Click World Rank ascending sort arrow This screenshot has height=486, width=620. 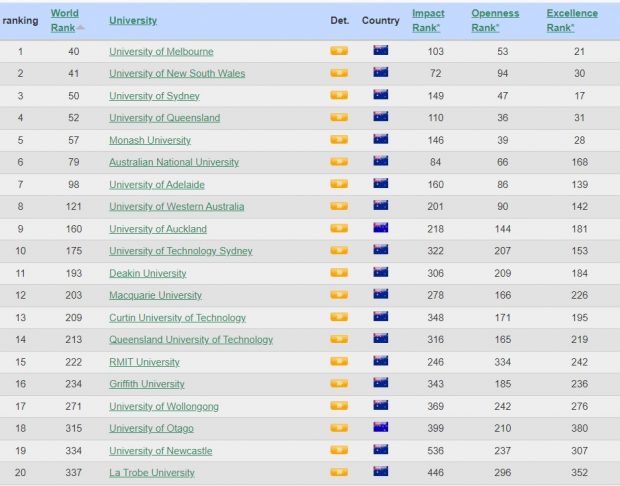click(x=81, y=27)
